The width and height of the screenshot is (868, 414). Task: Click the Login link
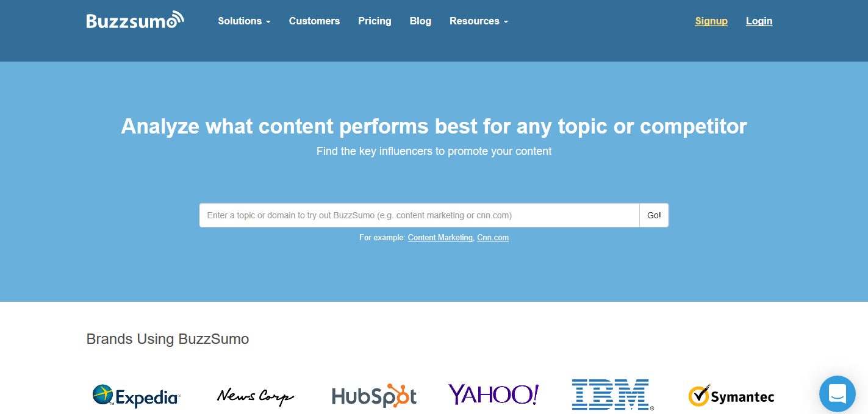pos(759,21)
